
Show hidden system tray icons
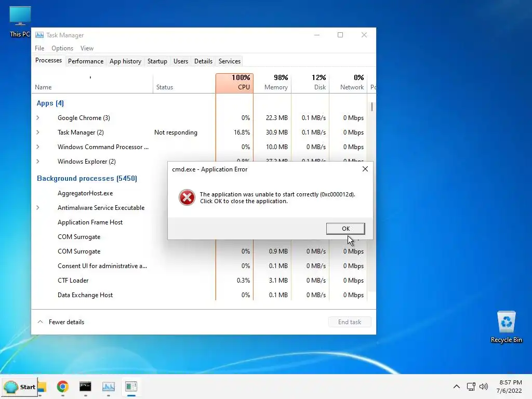coord(457,387)
